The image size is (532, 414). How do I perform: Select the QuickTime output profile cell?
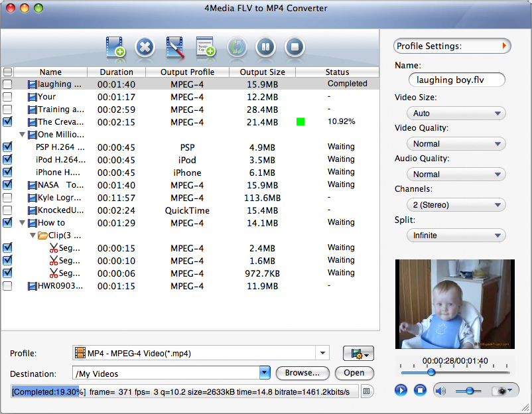(187, 211)
